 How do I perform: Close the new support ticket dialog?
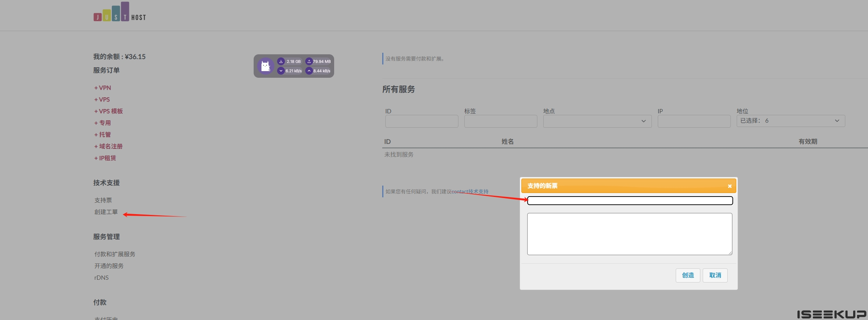(729, 186)
